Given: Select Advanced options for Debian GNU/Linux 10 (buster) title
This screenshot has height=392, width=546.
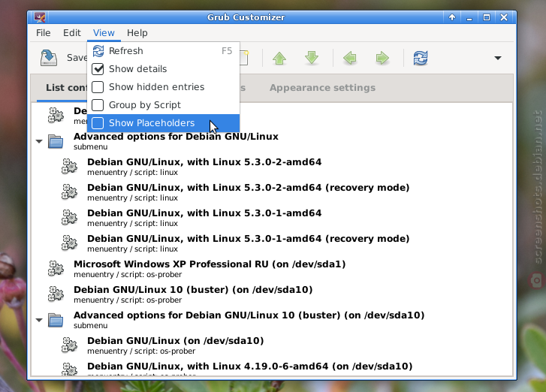Looking at the screenshot, I should coord(249,315).
